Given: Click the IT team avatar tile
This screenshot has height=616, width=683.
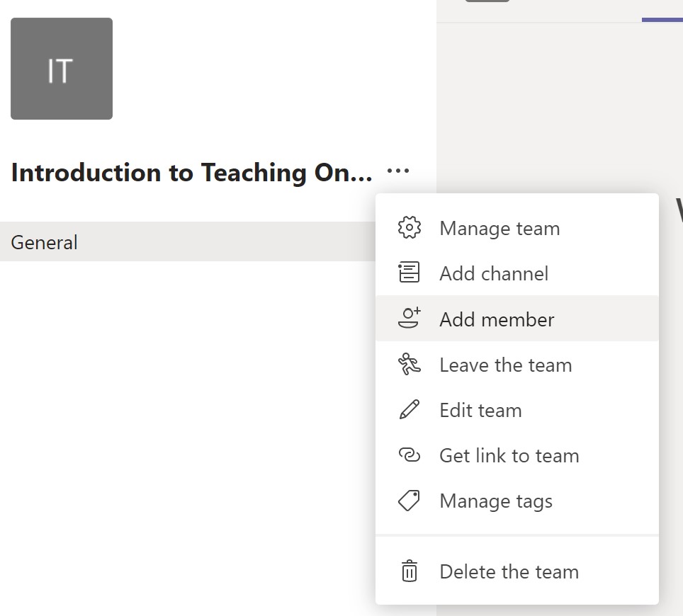Looking at the screenshot, I should click(x=62, y=68).
